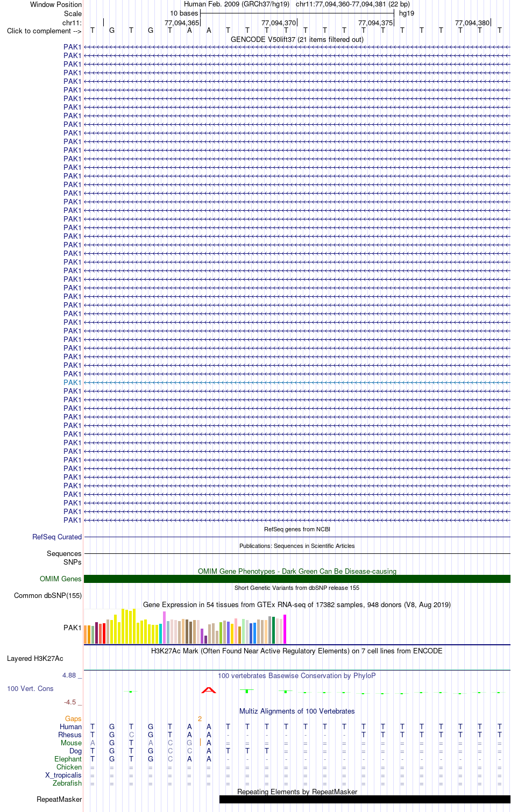Click position label 77,094,375
This screenshot has width=511, height=812.
click(375, 23)
